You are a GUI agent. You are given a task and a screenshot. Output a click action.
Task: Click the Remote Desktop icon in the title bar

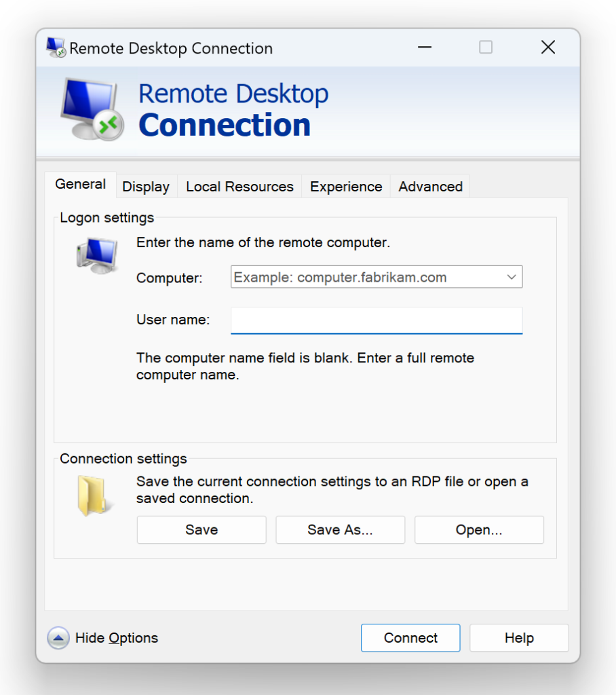55,48
